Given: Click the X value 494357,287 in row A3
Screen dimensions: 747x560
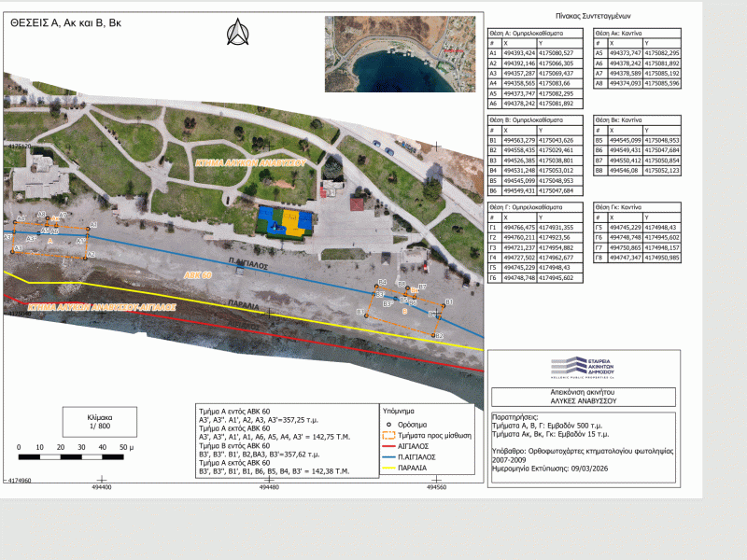Looking at the screenshot, I should pyautogui.click(x=519, y=74).
